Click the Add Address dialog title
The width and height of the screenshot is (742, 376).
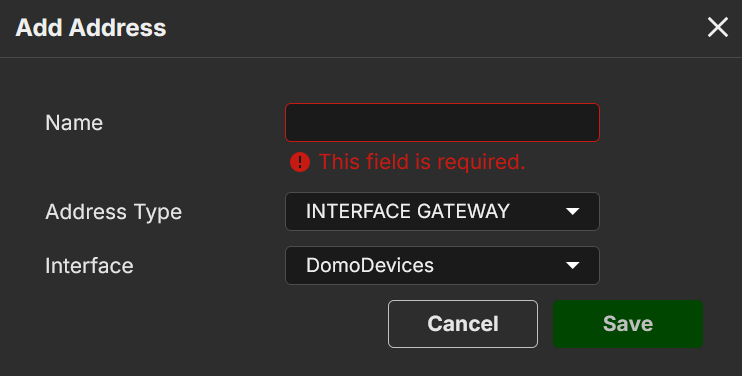(x=91, y=27)
